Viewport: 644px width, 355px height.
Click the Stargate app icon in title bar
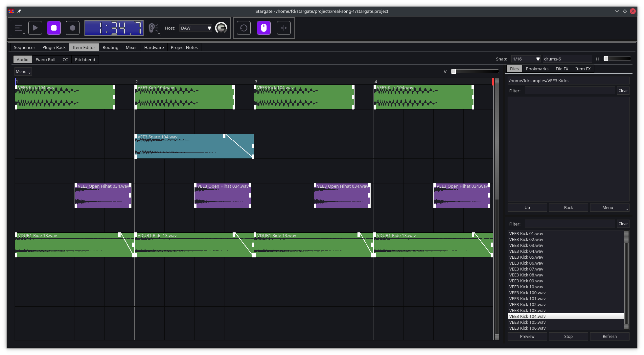(x=11, y=11)
